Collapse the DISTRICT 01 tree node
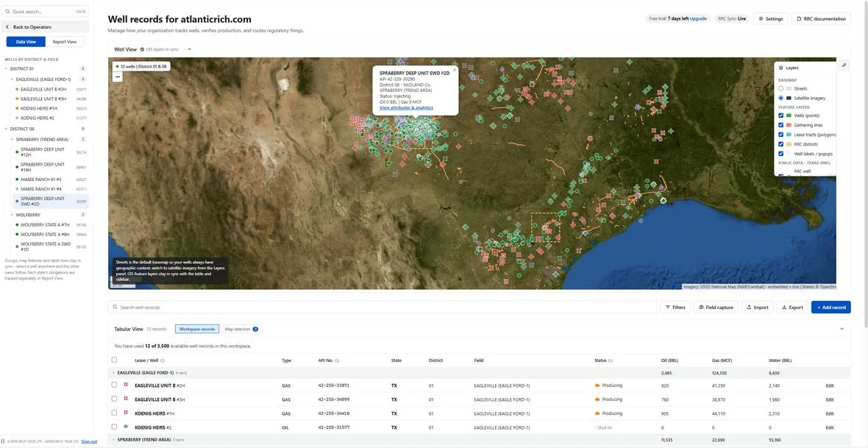The image size is (868, 448). coord(6,68)
